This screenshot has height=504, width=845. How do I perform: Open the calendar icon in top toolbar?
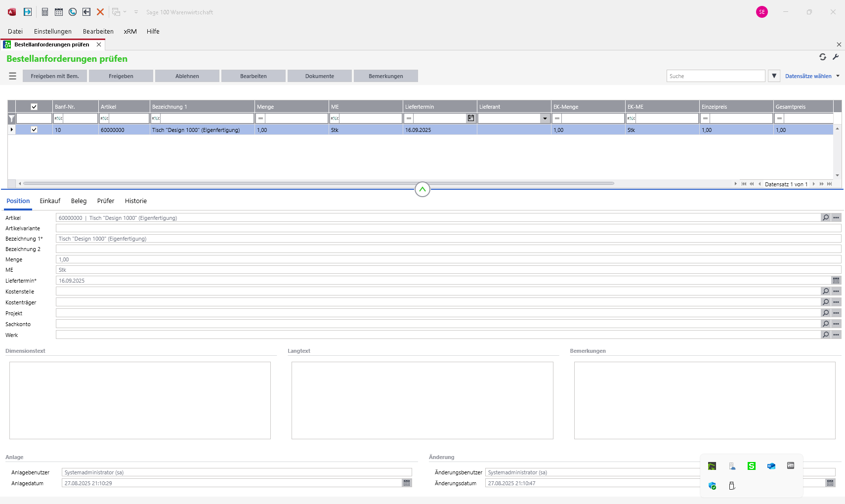pos(59,12)
